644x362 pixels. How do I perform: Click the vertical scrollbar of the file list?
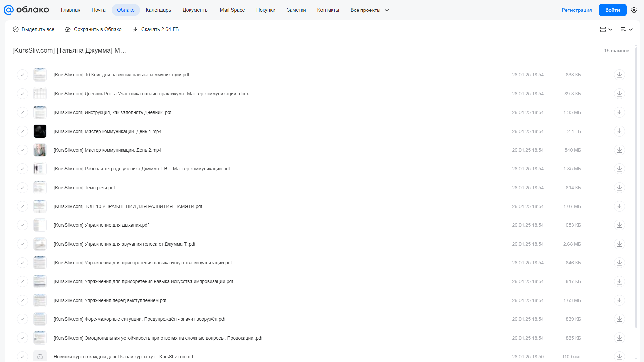tap(636, 187)
